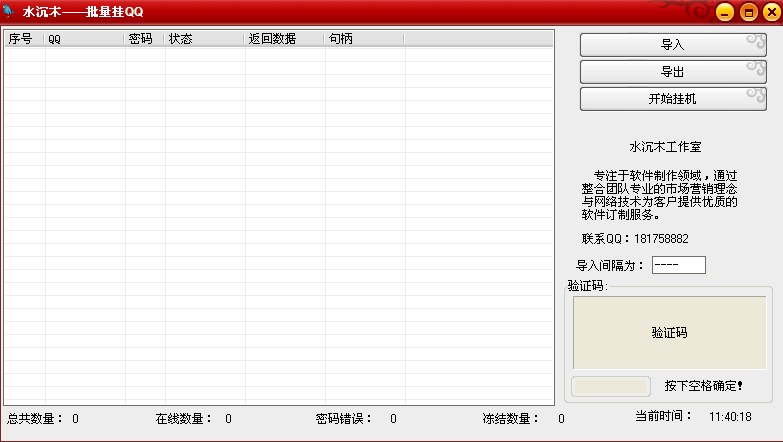Click the 导入 import button
The image size is (783, 442).
click(673, 45)
